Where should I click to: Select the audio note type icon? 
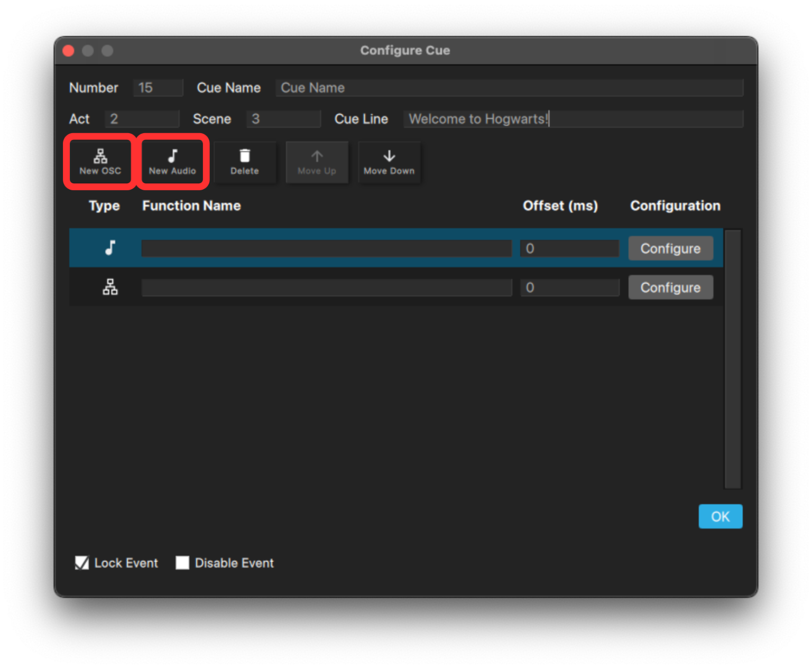click(x=109, y=248)
